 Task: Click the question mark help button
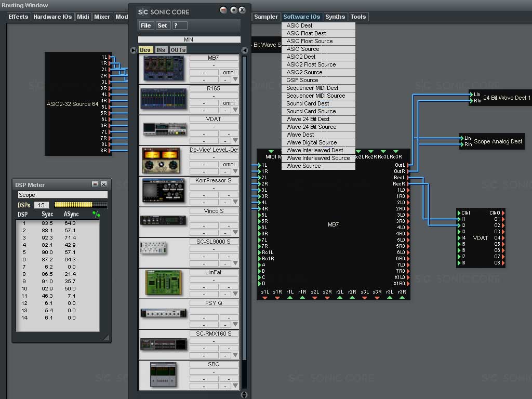point(179,25)
